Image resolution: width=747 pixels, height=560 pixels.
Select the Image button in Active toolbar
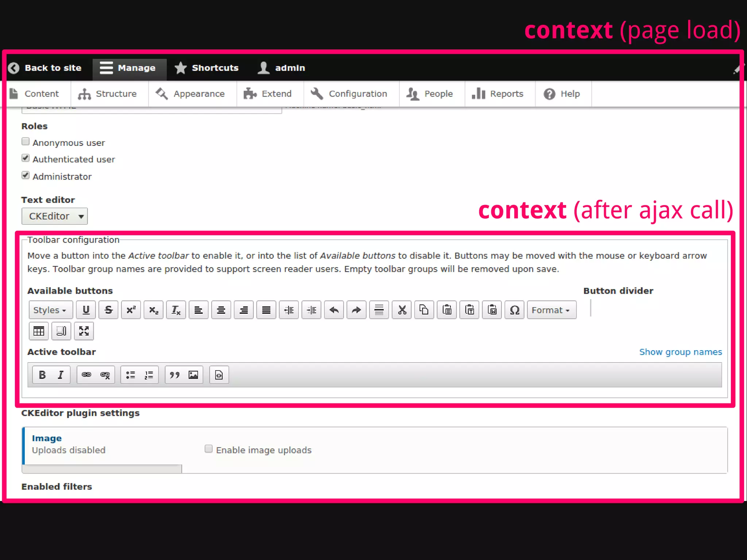(193, 375)
